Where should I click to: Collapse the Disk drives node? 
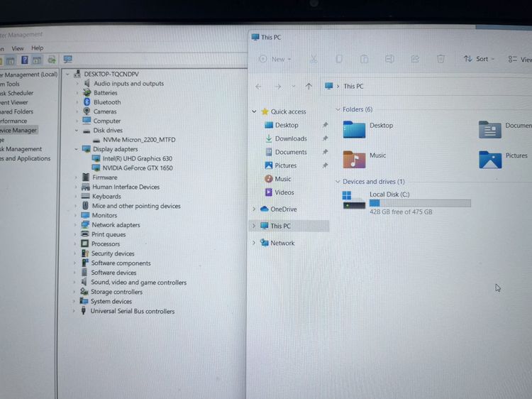(77, 131)
